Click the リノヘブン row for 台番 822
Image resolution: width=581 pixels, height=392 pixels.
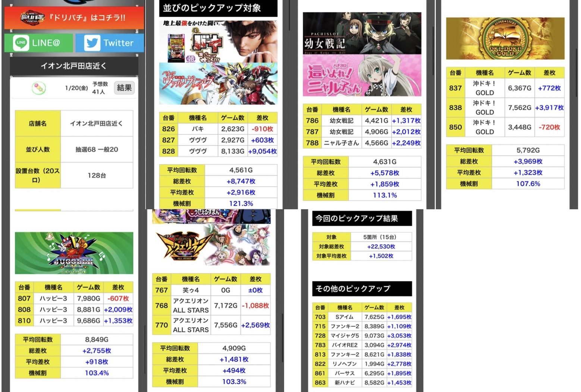click(x=362, y=364)
